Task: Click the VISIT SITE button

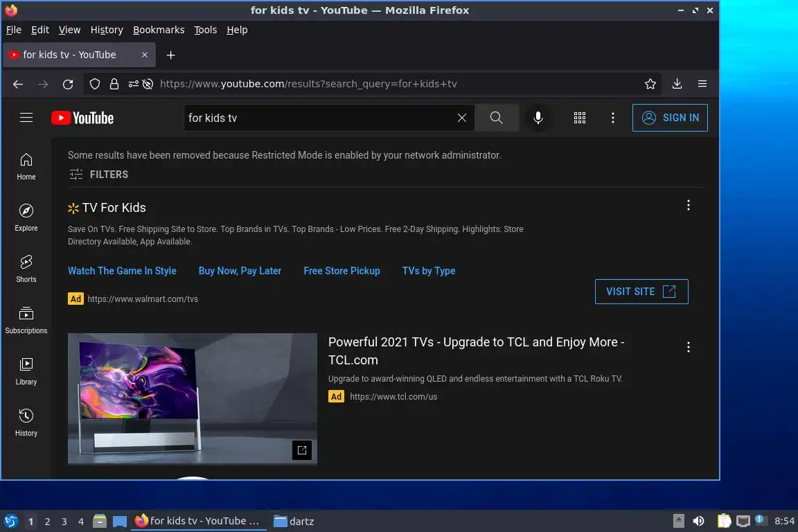Action: pyautogui.click(x=641, y=292)
